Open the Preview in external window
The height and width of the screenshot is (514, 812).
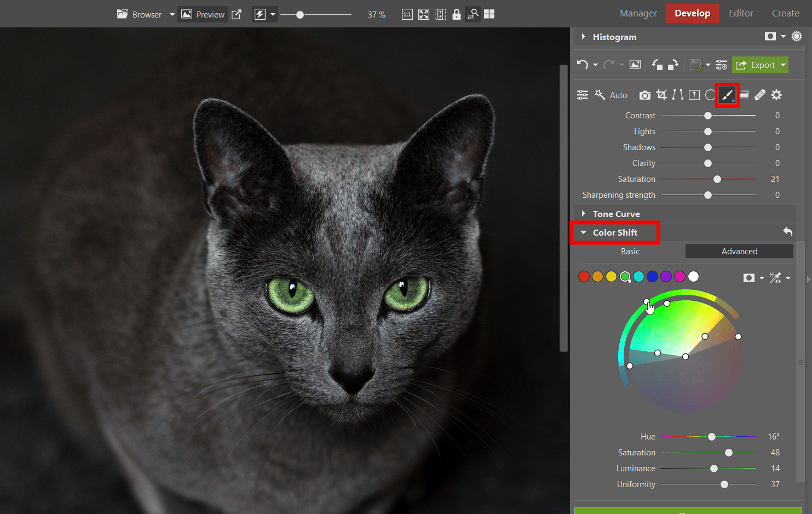[x=237, y=14]
